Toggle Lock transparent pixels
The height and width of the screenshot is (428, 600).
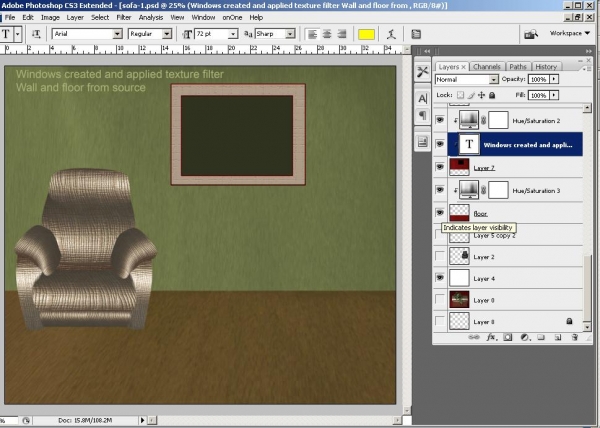461,95
